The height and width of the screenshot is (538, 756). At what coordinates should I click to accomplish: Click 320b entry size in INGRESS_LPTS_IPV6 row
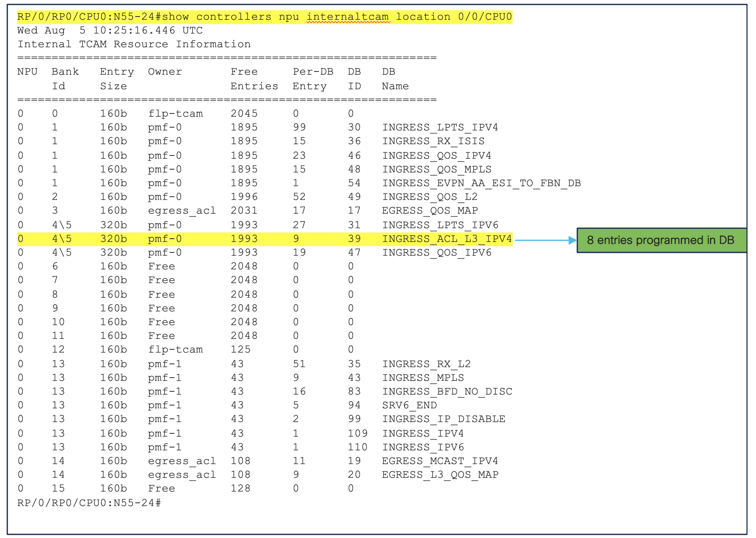pos(114,225)
